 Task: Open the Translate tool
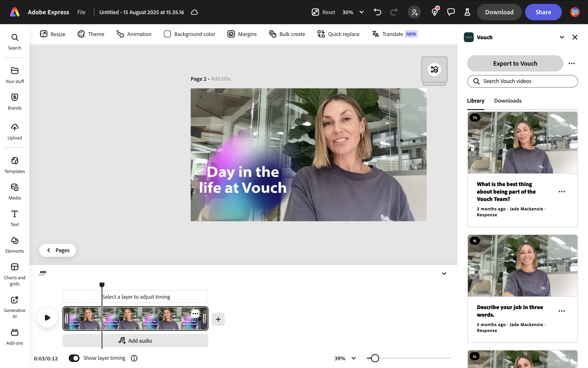pos(395,34)
